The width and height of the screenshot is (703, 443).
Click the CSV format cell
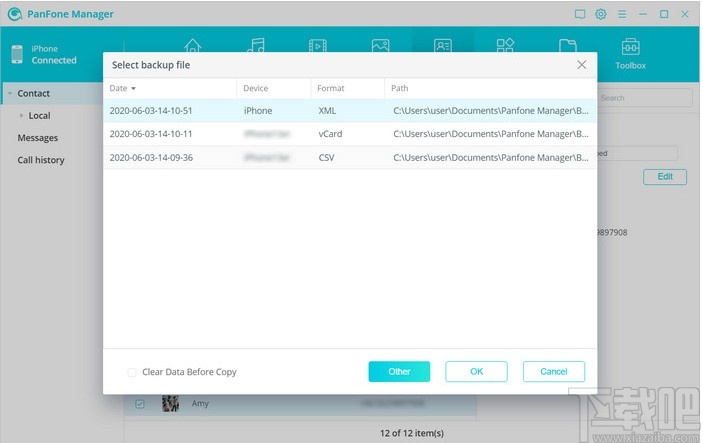(x=326, y=157)
